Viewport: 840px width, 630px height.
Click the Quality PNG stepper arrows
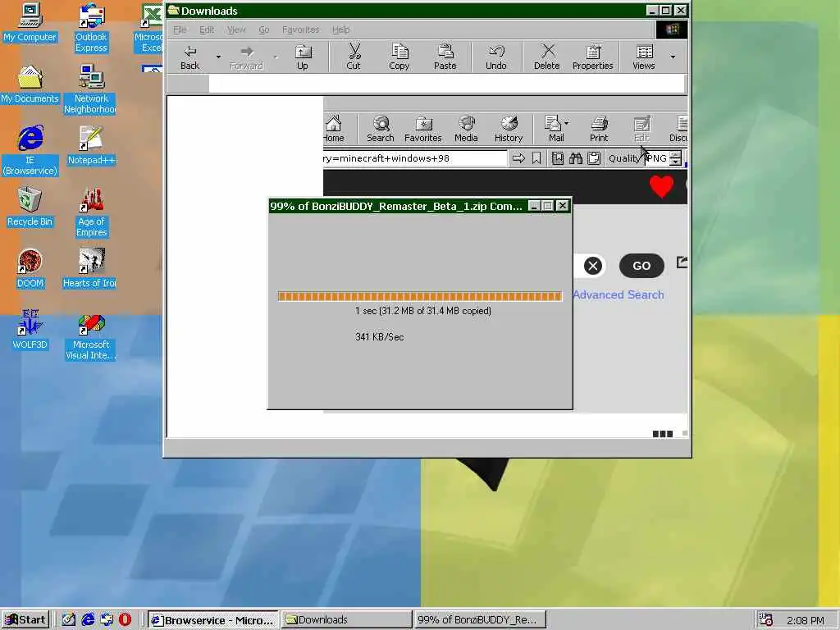pos(676,158)
